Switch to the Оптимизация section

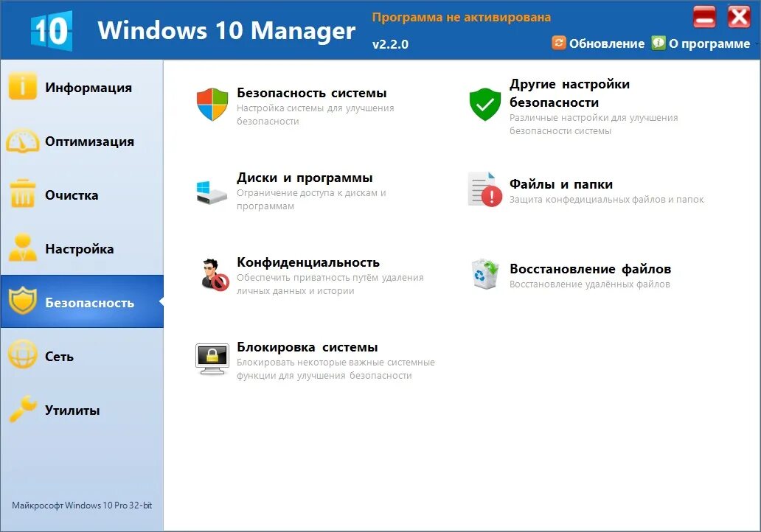82,141
